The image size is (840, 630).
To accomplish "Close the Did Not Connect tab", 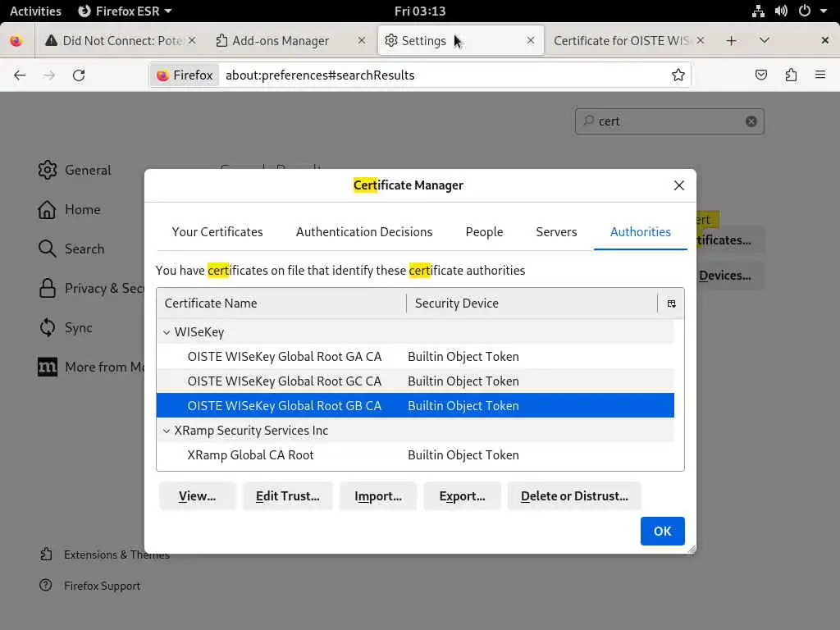I will [x=192, y=41].
